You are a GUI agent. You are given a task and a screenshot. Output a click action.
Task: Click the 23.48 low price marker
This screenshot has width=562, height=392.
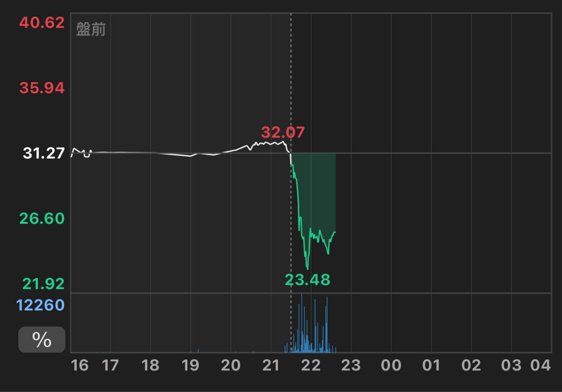(307, 280)
